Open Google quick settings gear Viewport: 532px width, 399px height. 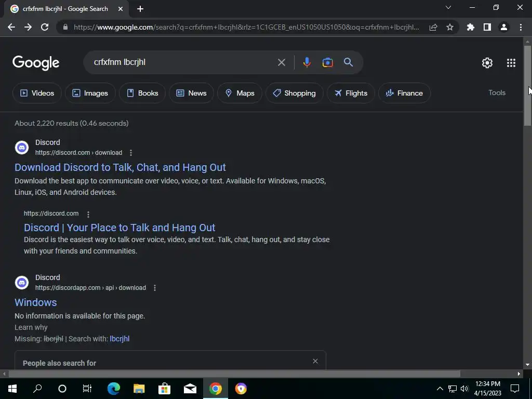tap(487, 63)
